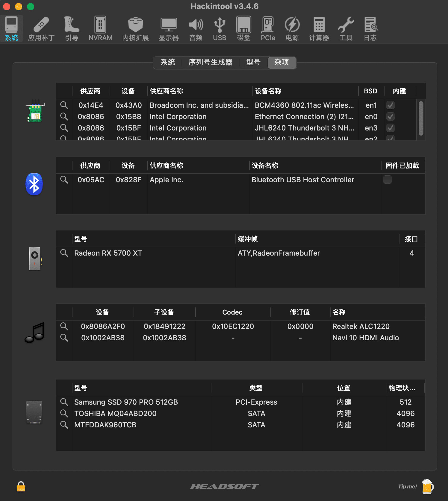
Task: Toggle 内建 checkbox for en3 row
Action: (x=391, y=128)
